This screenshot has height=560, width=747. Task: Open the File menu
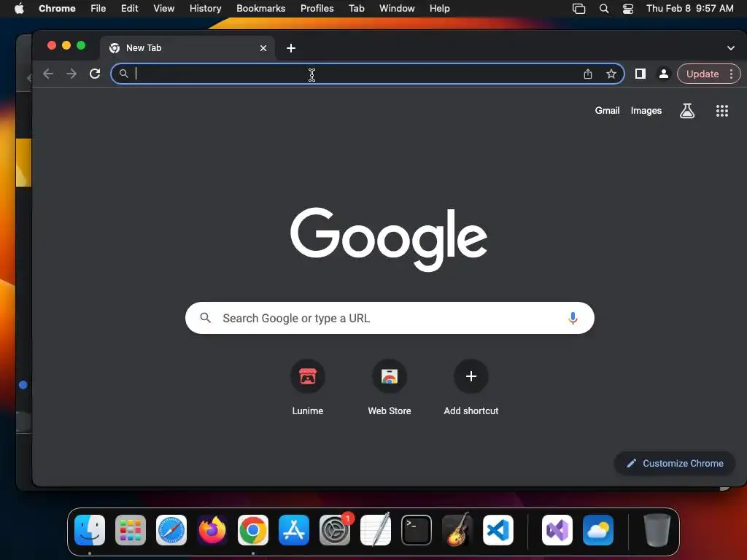click(98, 8)
